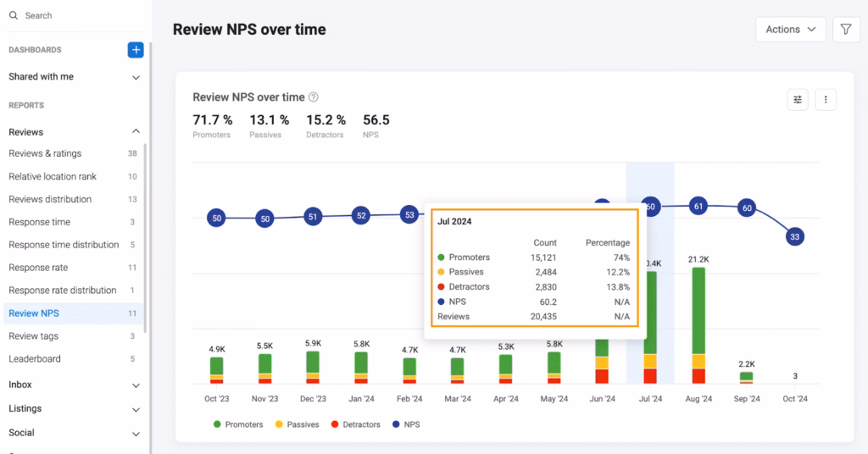Viewport: 868px width, 454px height.
Task: Expand the Inbox section
Action: [136, 385]
